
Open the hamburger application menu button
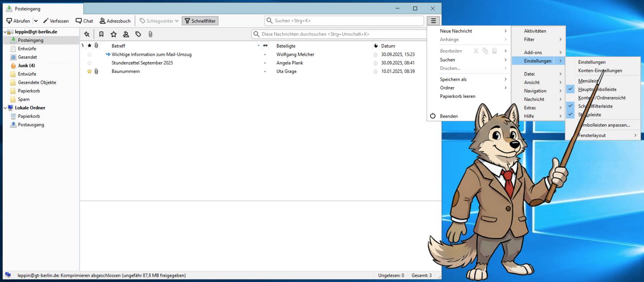pyautogui.click(x=433, y=21)
